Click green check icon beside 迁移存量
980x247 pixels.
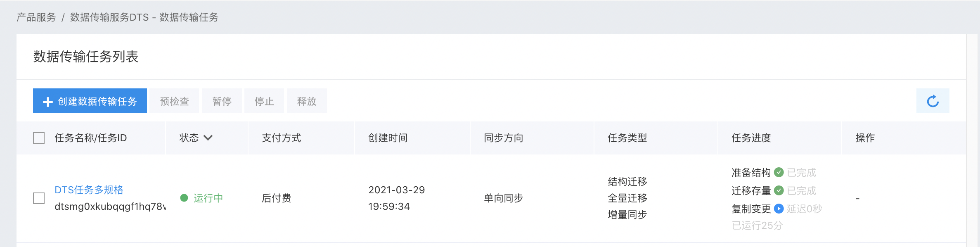[779, 190]
